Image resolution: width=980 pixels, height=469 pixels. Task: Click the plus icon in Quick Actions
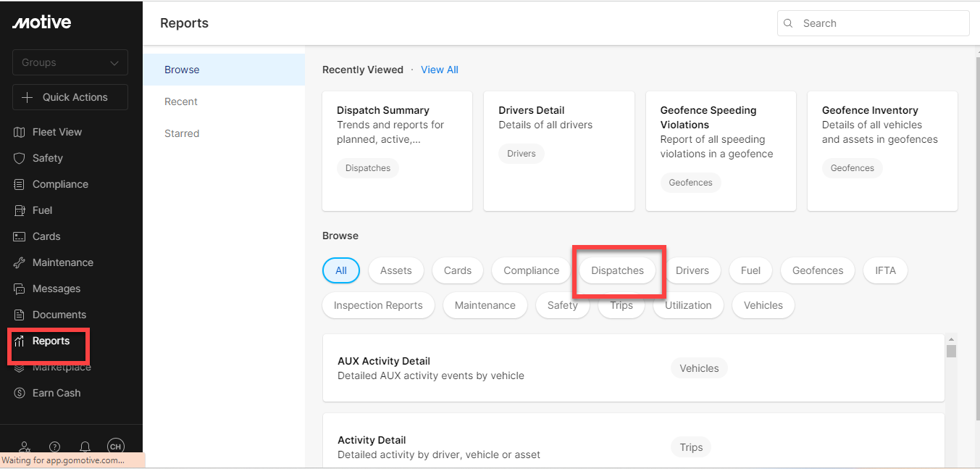click(x=28, y=97)
